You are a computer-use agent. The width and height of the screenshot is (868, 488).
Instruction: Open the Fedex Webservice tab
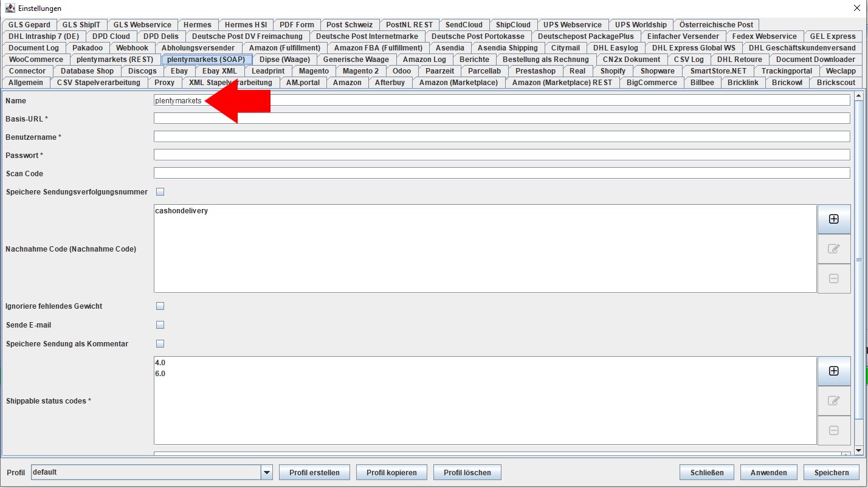[x=764, y=36]
